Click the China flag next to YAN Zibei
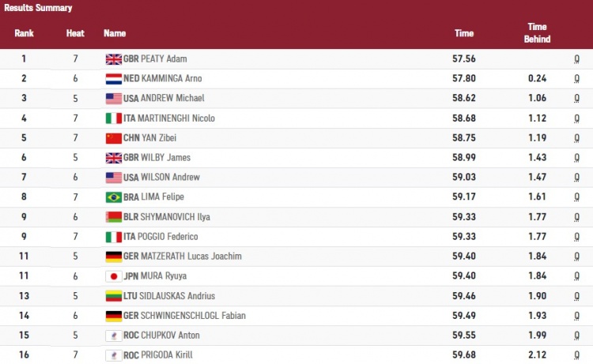The width and height of the screenshot is (593, 364). pos(113,138)
